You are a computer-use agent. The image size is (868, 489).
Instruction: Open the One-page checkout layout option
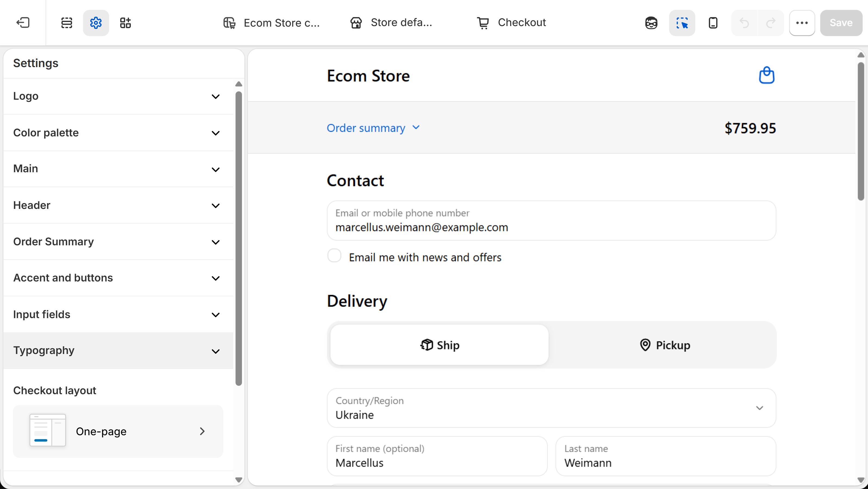tap(118, 431)
